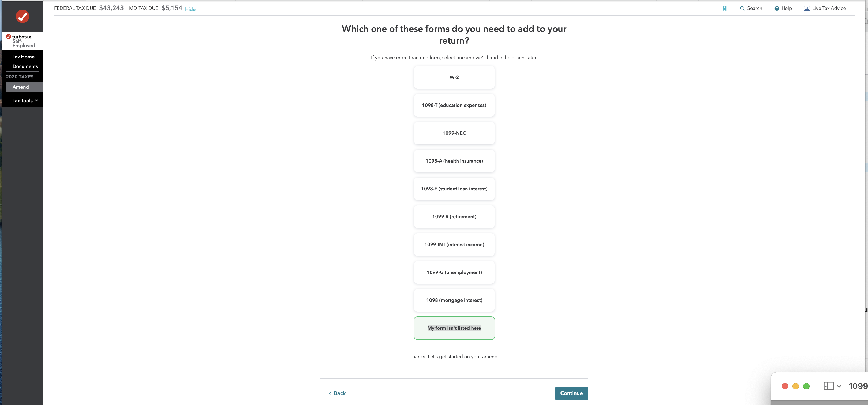Click the Help question mark icon
The width and height of the screenshot is (868, 405).
tap(777, 8)
